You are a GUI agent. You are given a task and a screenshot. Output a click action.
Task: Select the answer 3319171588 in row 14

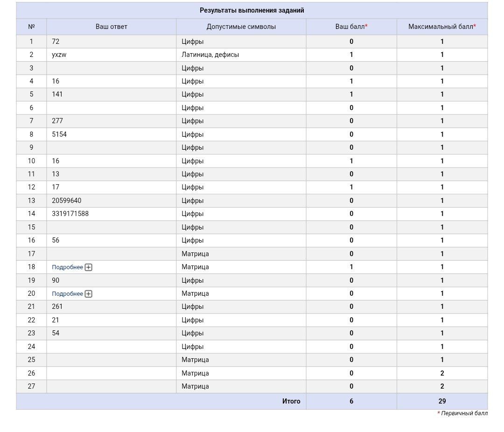pos(70,214)
